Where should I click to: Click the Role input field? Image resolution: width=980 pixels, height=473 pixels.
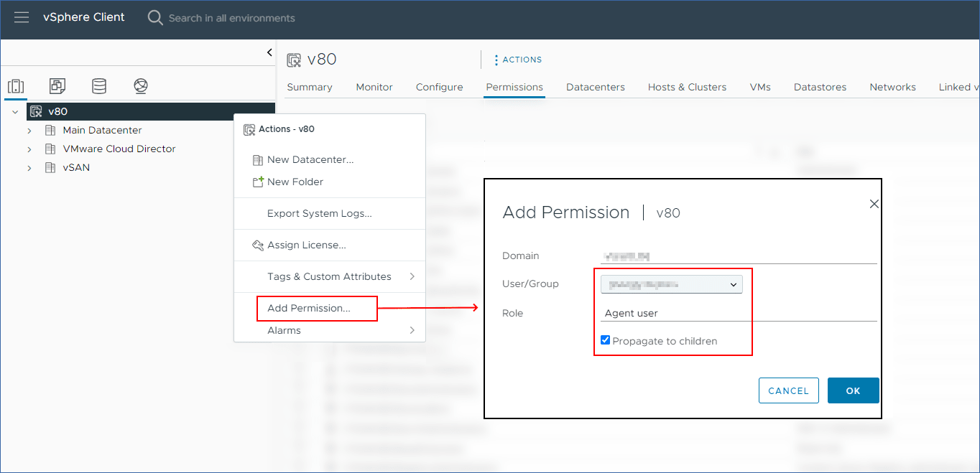pos(739,313)
